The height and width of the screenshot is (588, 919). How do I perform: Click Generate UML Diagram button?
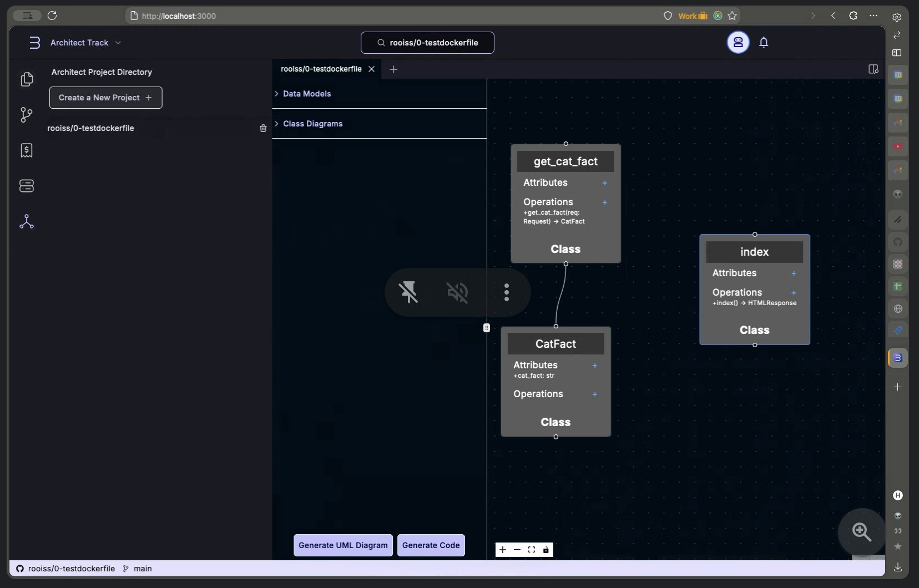click(x=343, y=545)
